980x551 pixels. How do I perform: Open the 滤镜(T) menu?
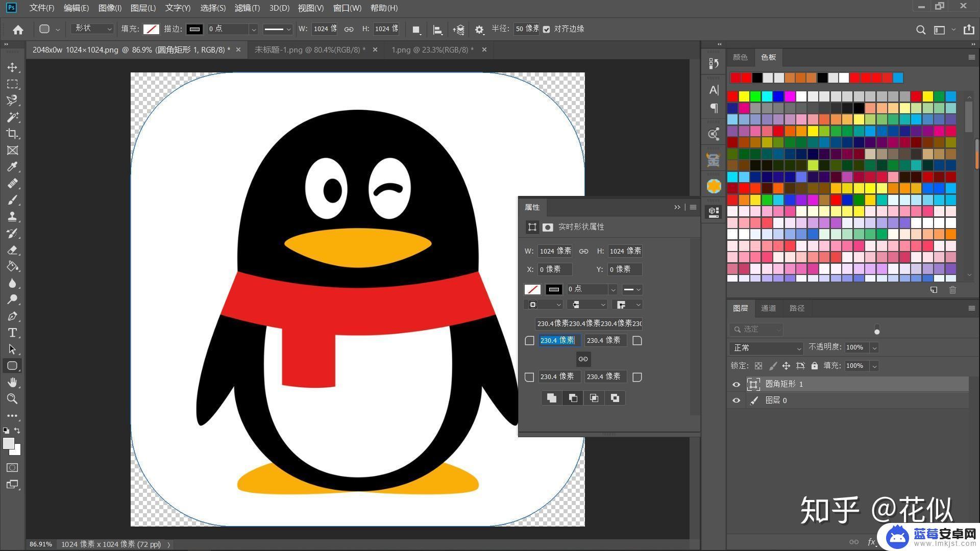click(x=247, y=8)
